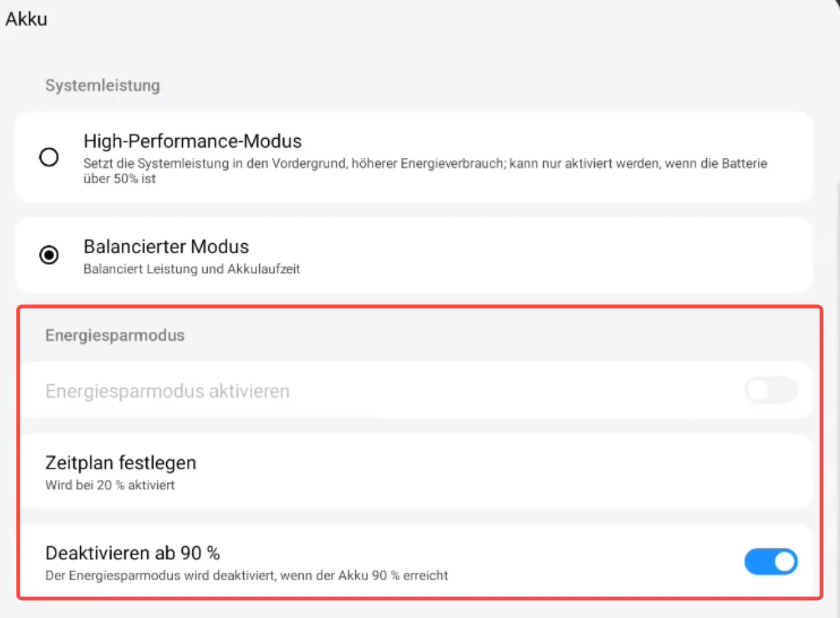Turn off the Deaktivieren ab 90 % switch
Image resolution: width=840 pixels, height=618 pixels.
pyautogui.click(x=771, y=562)
